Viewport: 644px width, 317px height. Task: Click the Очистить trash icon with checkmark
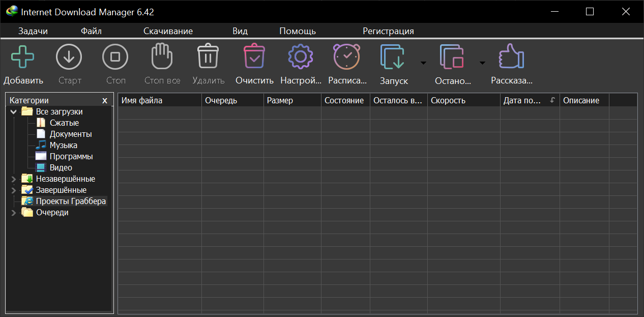254,56
